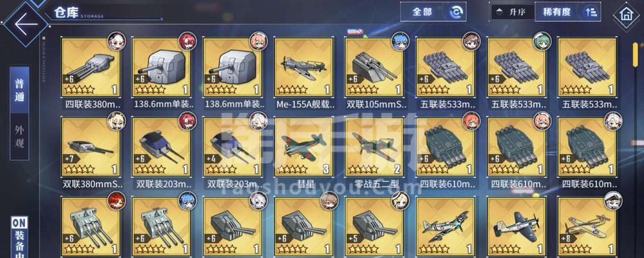Switch to the 外观 tab
Image resolution: width=644 pixels, height=258 pixels.
point(19,137)
